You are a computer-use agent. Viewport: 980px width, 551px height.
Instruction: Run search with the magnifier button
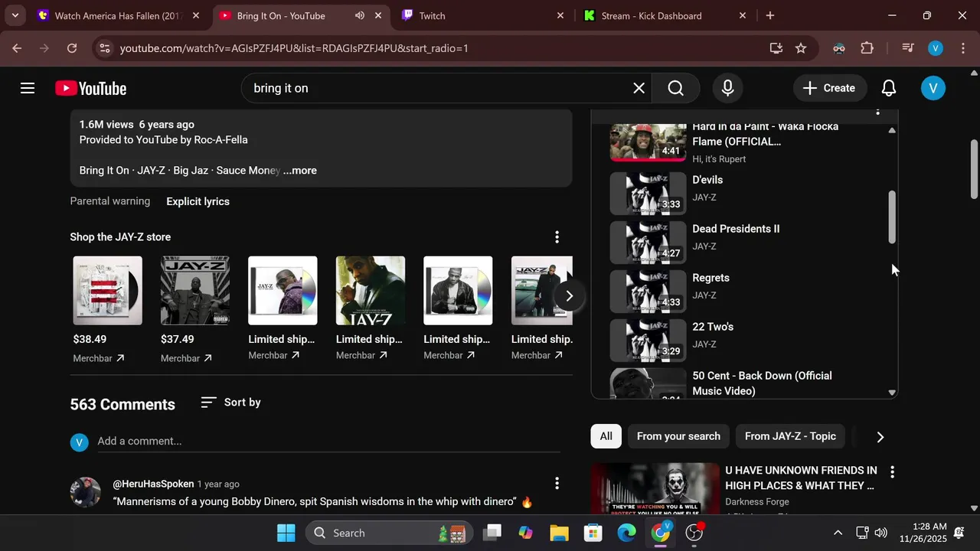(675, 88)
